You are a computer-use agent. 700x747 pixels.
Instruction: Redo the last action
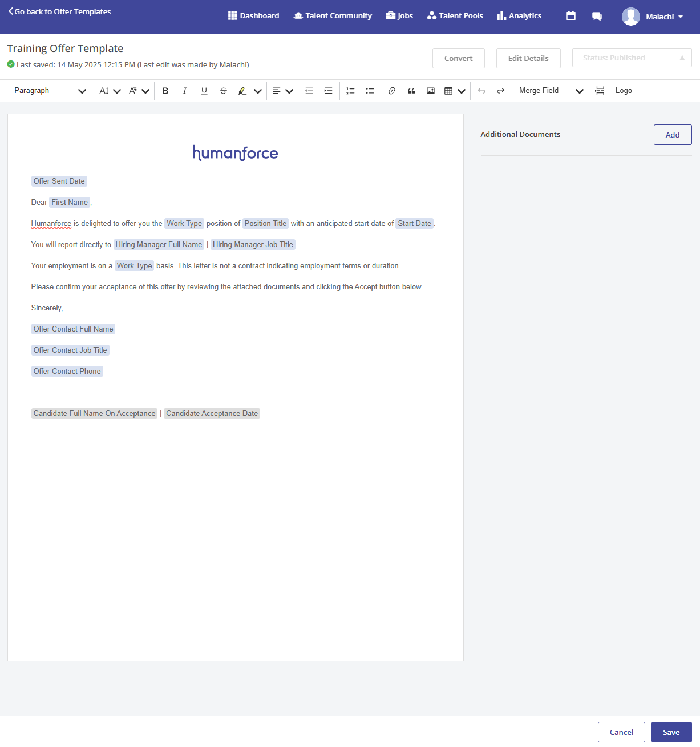tap(500, 91)
